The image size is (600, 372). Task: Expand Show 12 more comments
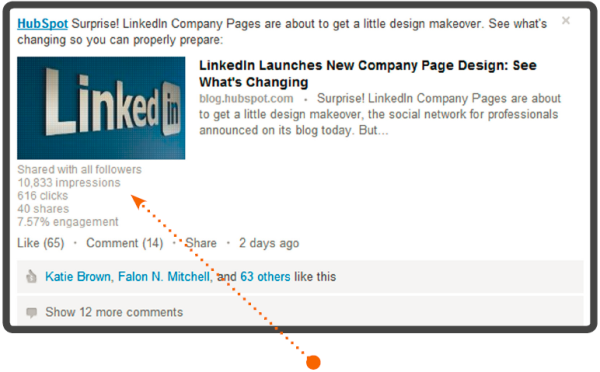tap(114, 312)
